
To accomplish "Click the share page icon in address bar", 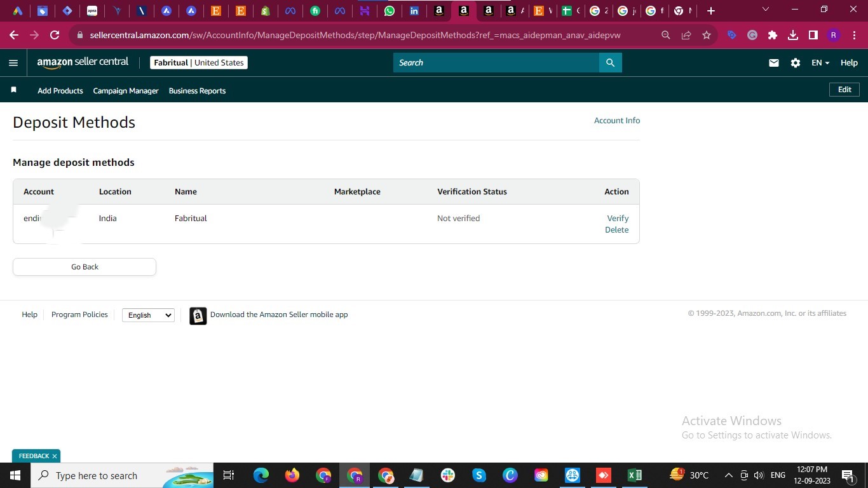I will tap(686, 35).
